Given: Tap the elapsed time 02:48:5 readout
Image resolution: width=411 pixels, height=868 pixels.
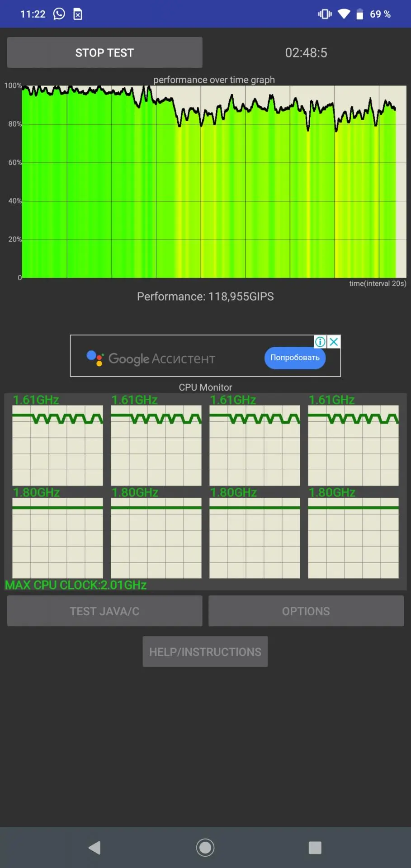Looking at the screenshot, I should 306,52.
